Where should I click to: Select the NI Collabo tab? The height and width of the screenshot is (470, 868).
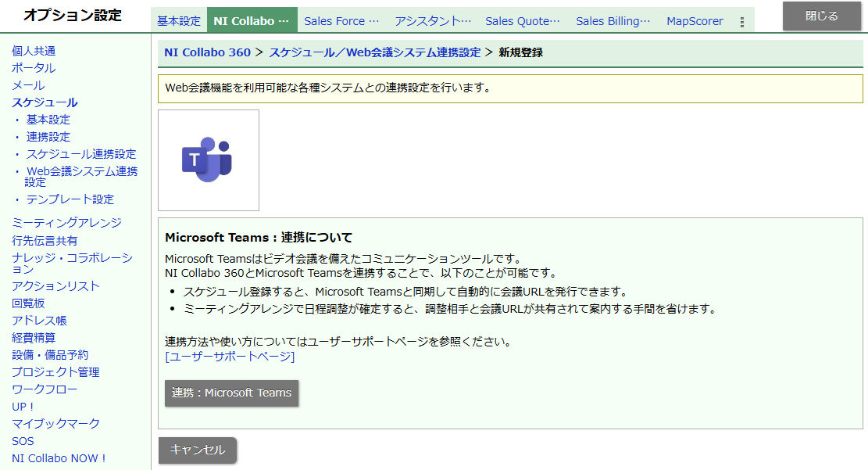252,20
